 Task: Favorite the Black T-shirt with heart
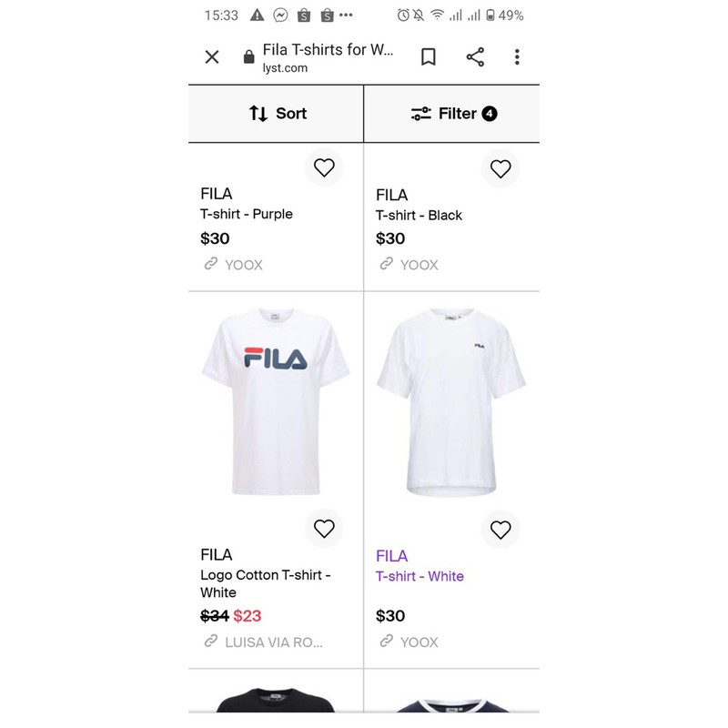pos(500,168)
